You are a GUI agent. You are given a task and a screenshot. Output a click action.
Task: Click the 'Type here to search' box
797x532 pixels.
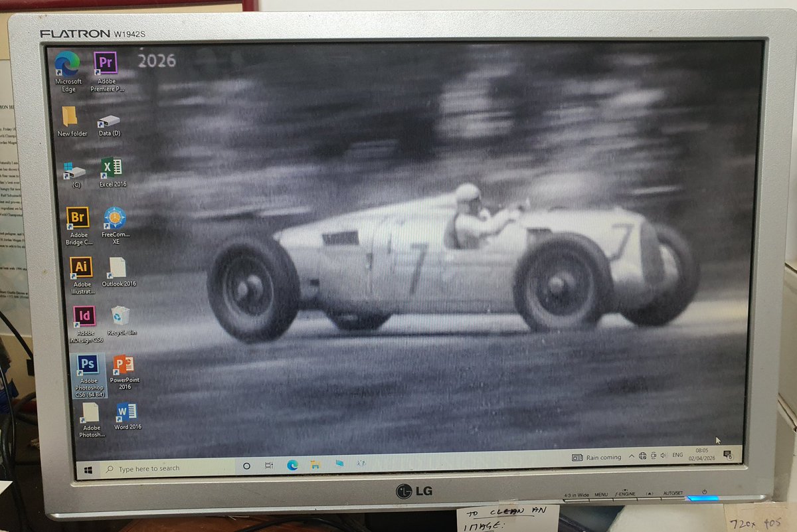coord(166,468)
